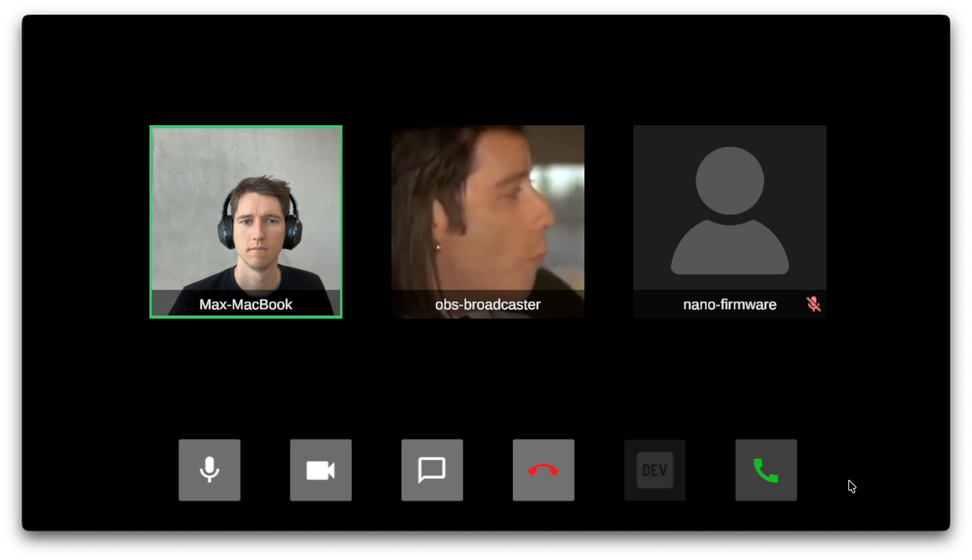Select the Max-MacBook video tile

click(246, 222)
